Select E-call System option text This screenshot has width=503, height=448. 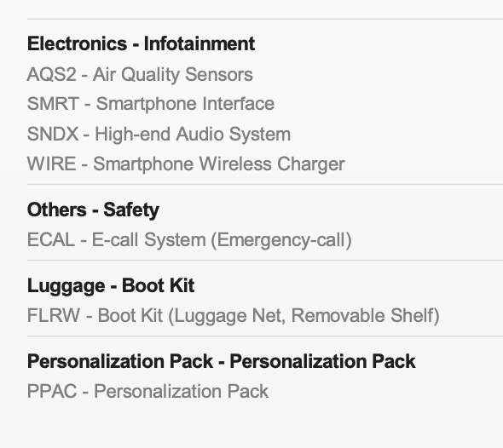[x=149, y=239]
